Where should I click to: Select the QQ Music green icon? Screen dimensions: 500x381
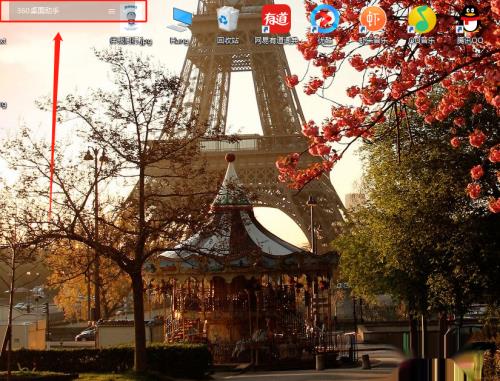422,19
